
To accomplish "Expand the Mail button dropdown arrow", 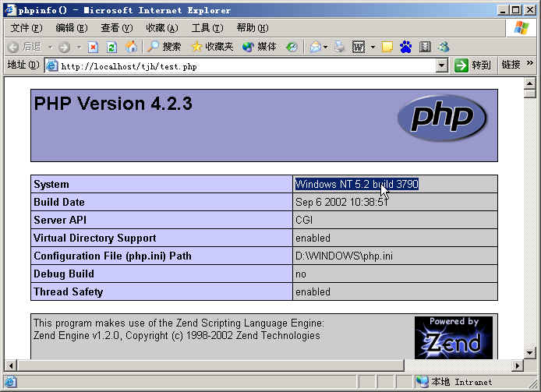I will click(x=325, y=47).
